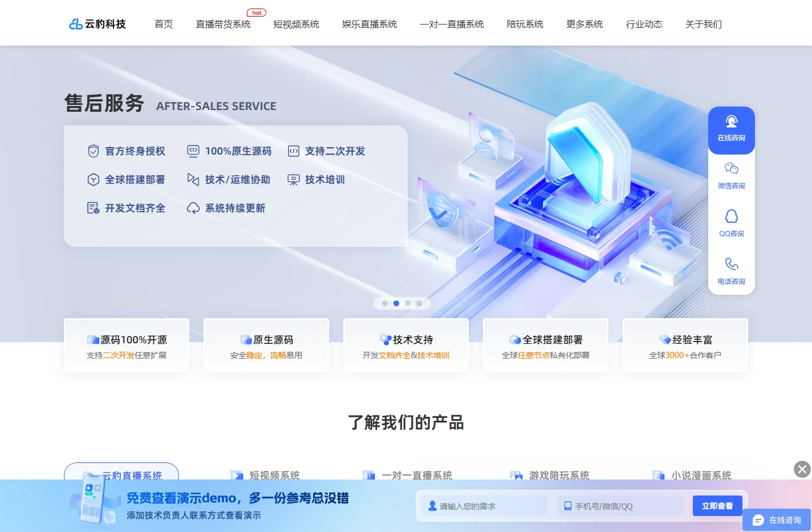The height and width of the screenshot is (532, 812).
Task: Select the third carousel dot
Action: (x=408, y=303)
